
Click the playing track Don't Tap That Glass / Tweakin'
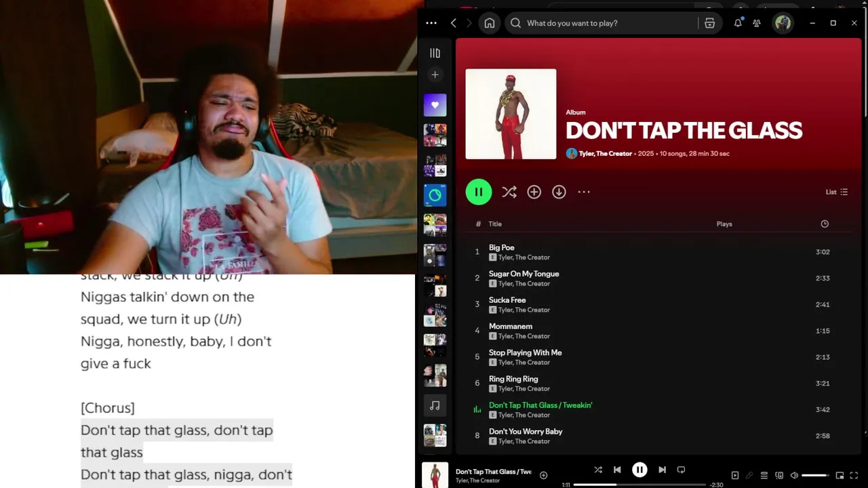[x=540, y=405]
